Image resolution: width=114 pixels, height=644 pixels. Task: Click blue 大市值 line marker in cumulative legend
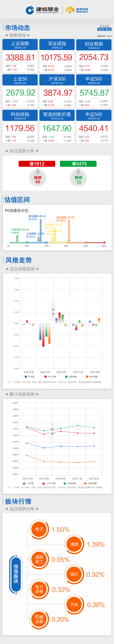point(24,483)
